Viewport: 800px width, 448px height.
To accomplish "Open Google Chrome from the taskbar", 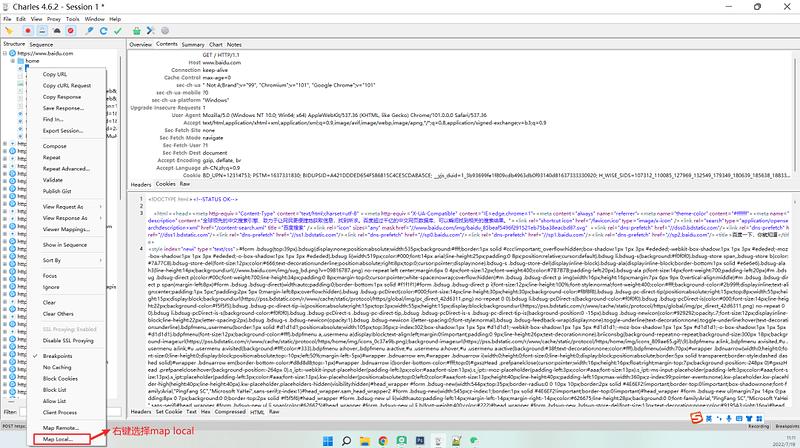I will (383, 440).
